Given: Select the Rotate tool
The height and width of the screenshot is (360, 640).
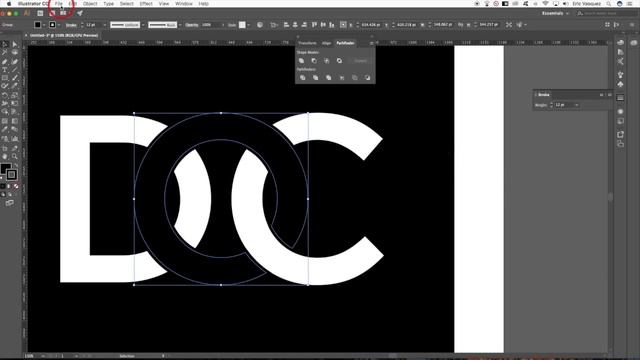Looking at the screenshot, I should tap(5, 95).
